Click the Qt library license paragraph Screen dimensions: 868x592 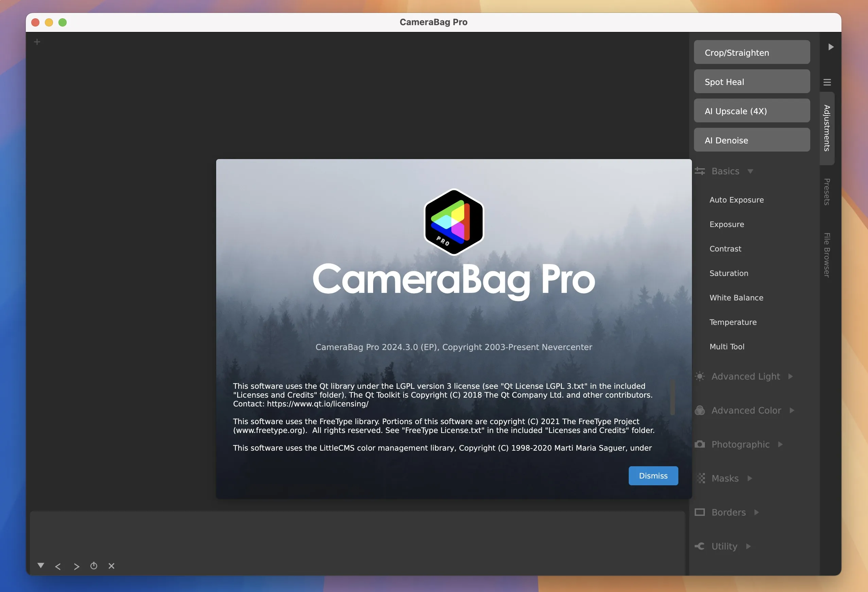click(442, 395)
